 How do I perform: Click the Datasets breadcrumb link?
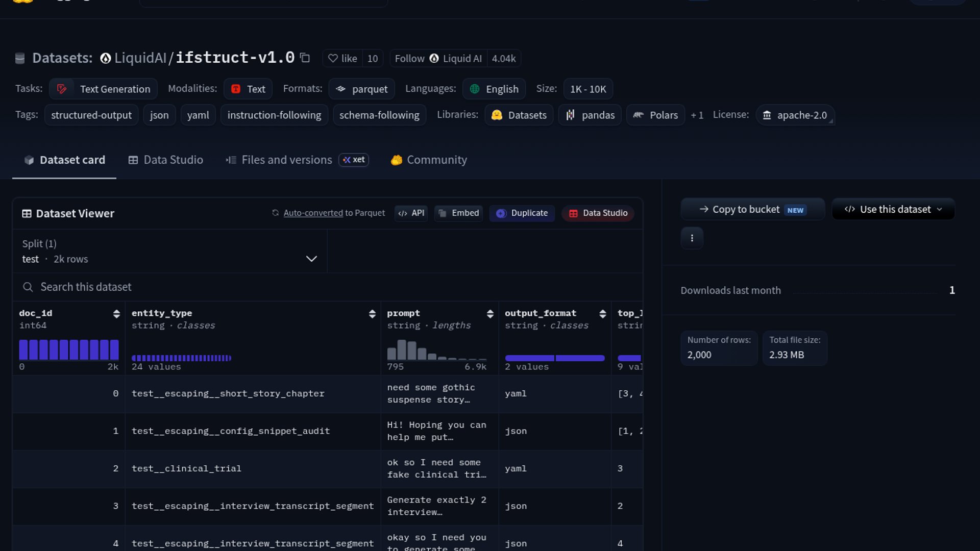tap(62, 58)
